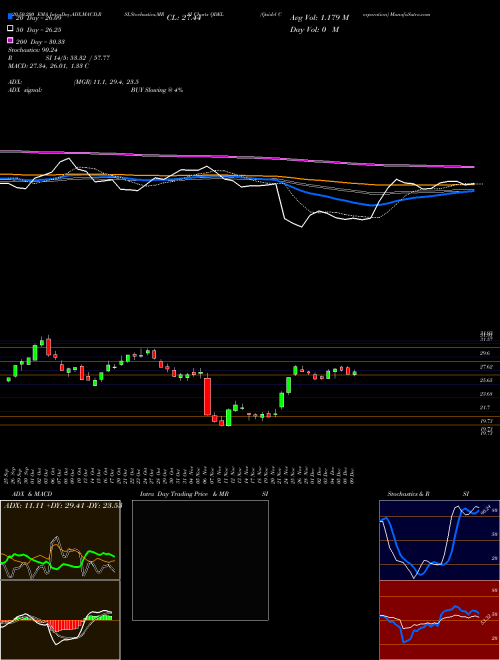Click the 25.65 price axis label
The image size is (500, 660).
click(x=487, y=380)
